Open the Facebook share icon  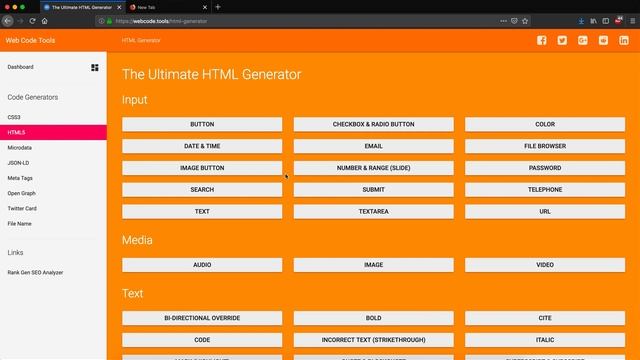[x=542, y=40]
